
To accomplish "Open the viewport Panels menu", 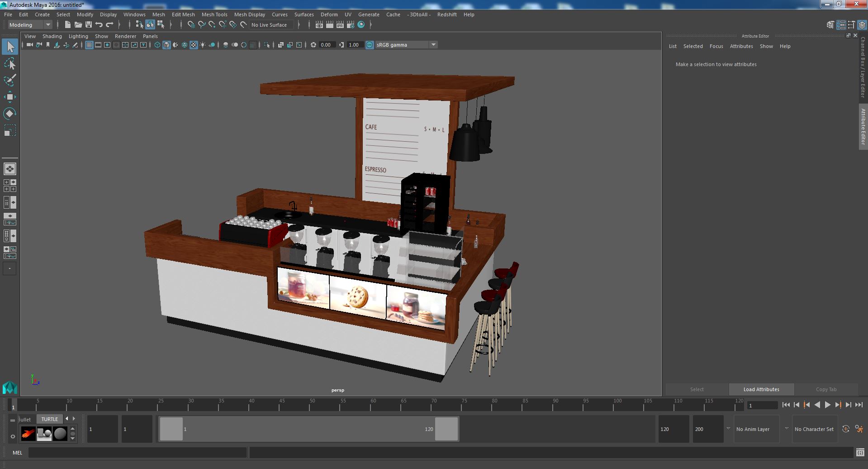I will (x=150, y=36).
